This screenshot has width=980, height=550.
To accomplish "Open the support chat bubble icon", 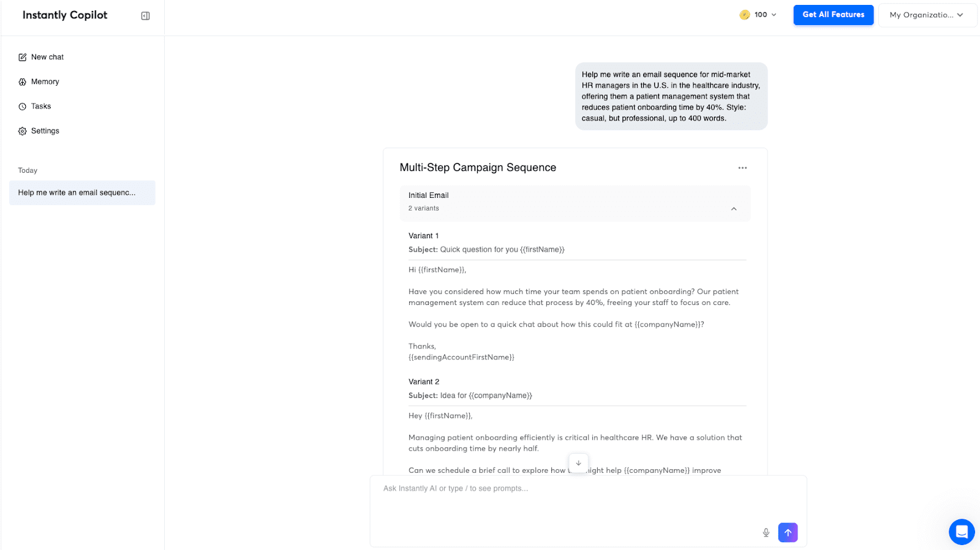I will (961, 532).
